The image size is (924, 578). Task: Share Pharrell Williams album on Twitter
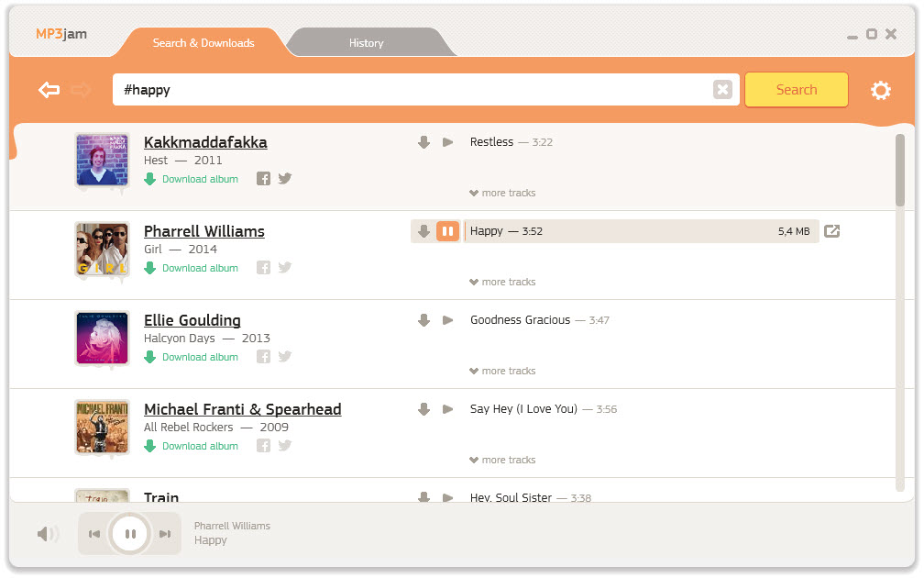[x=285, y=267]
